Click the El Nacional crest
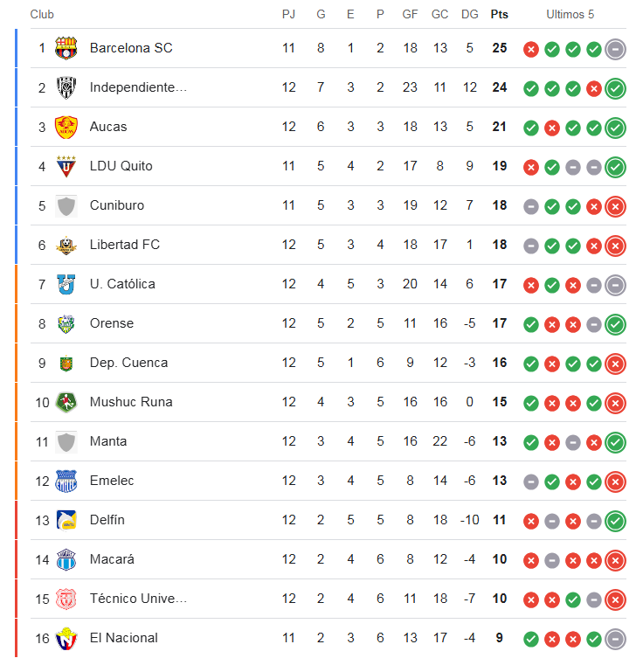Viewport: 643px width, 672px height. click(x=66, y=638)
